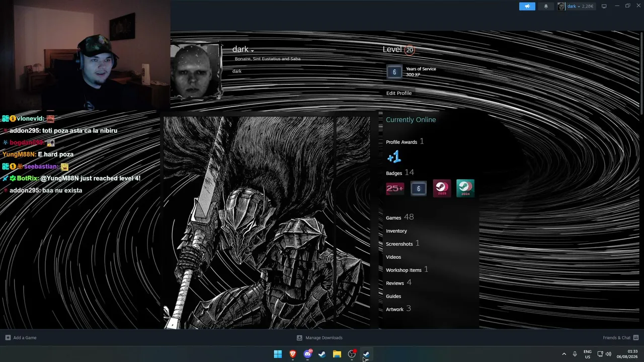Switch the ENG US input language
644x362 pixels.
(x=588, y=354)
